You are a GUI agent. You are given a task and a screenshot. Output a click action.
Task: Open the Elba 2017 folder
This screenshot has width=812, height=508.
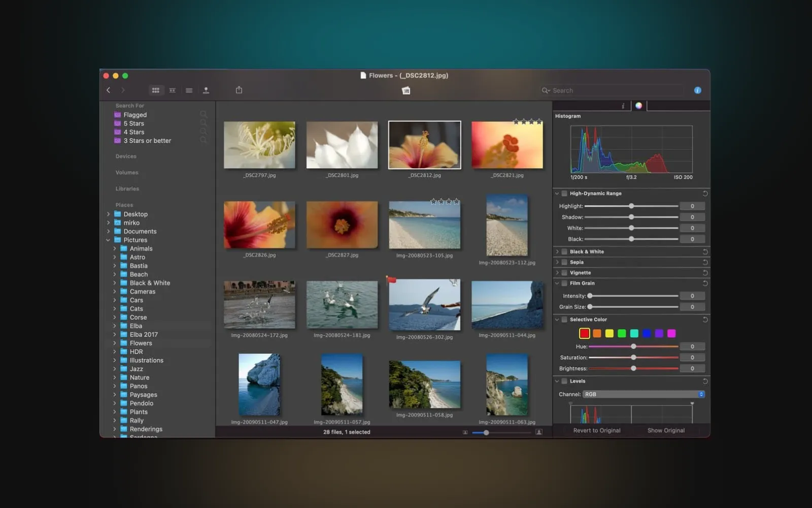tap(144, 335)
